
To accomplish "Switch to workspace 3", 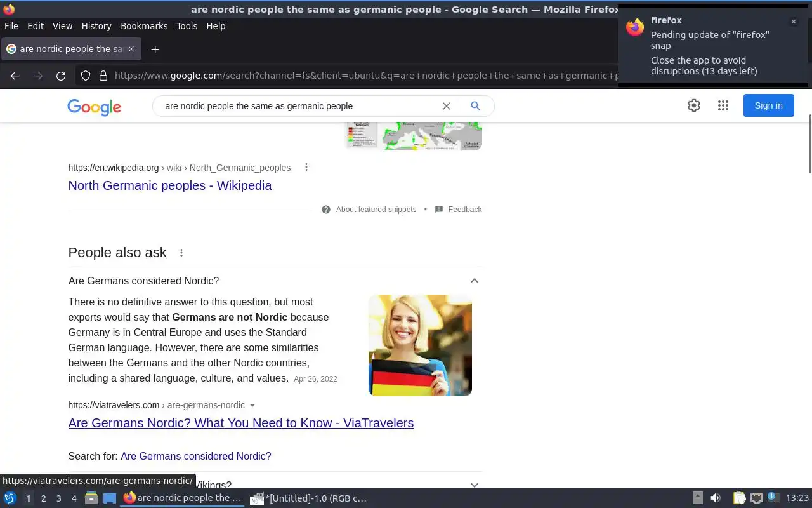I will click(x=58, y=498).
